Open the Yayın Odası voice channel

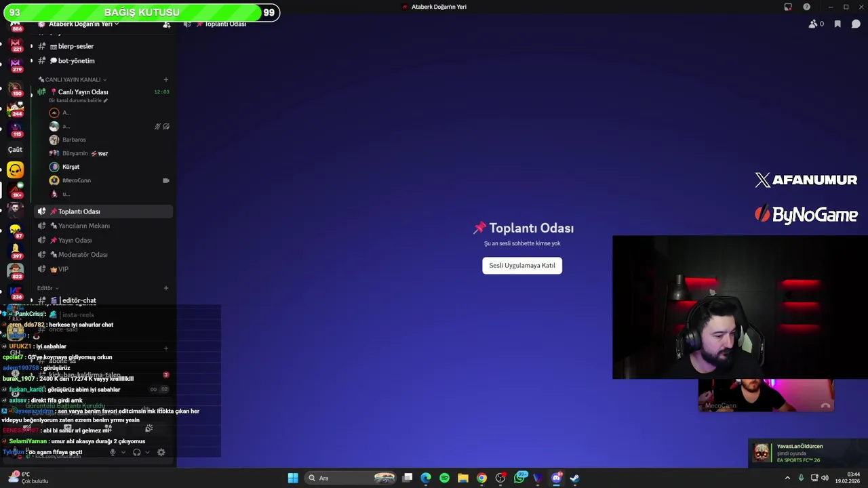[103, 240]
